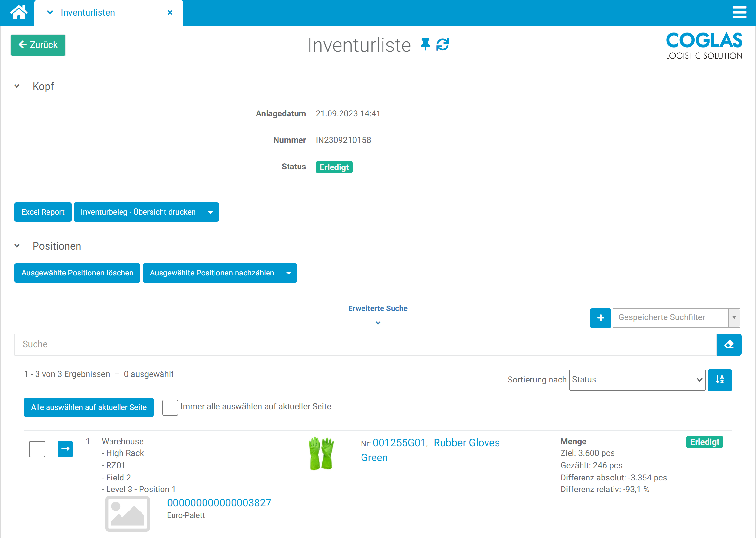Click inside the Suche input field

[x=199, y=345]
